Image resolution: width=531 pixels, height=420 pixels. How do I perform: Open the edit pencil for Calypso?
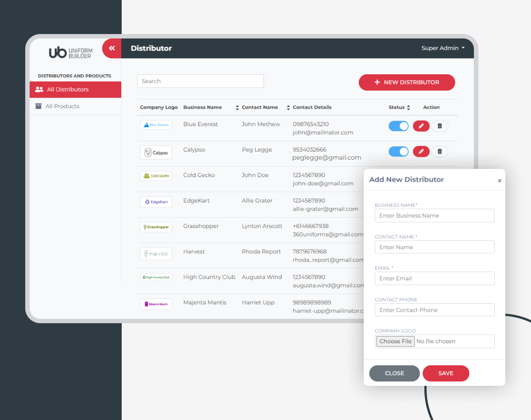point(421,151)
